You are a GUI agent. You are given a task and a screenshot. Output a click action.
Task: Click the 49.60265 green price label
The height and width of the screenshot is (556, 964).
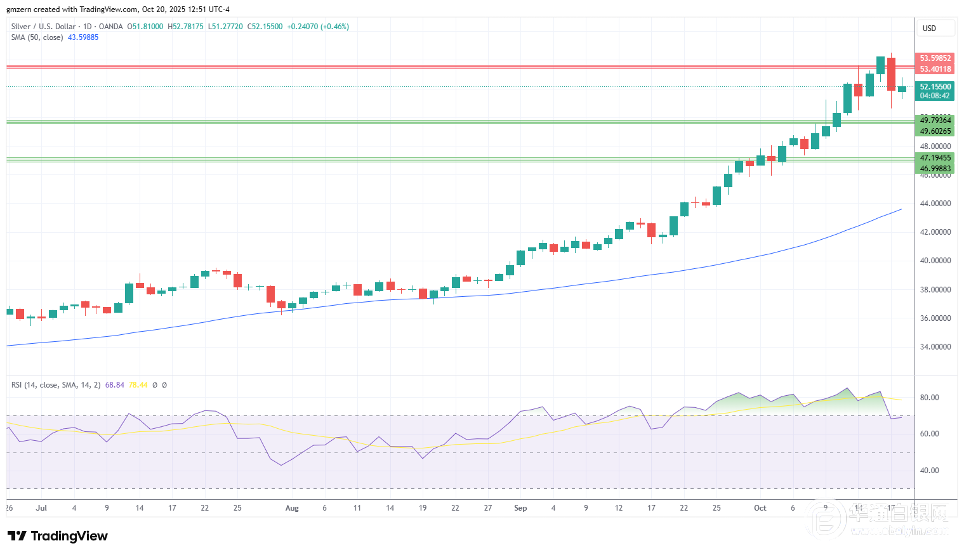click(935, 130)
